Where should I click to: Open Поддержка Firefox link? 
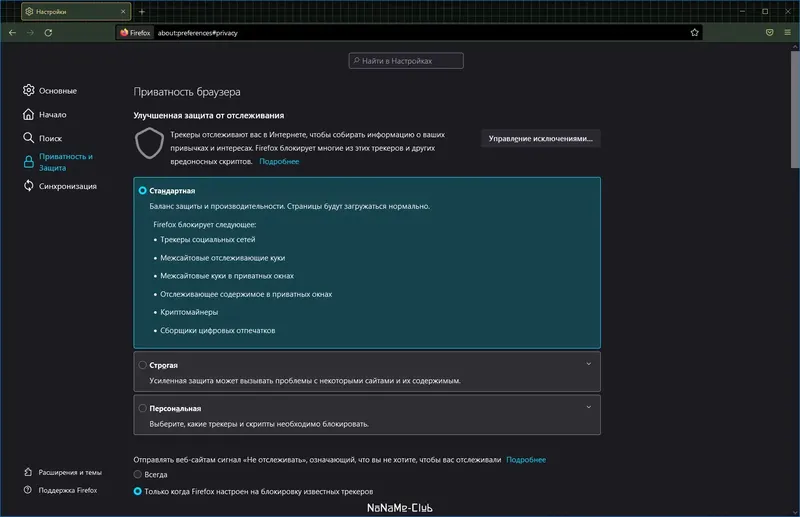[x=61, y=490]
